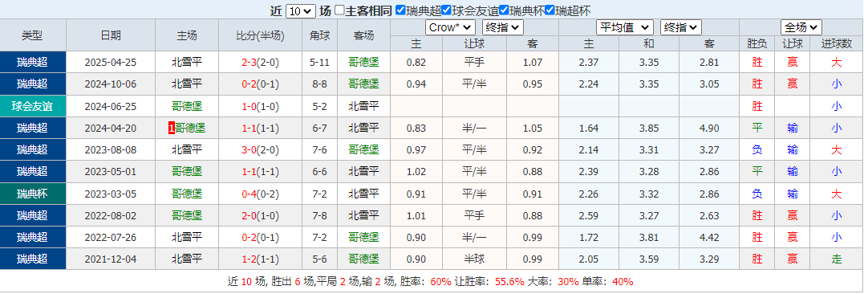Click the 瑞典超 label on 2025-04-25 row
868x294 pixels.
32,63
